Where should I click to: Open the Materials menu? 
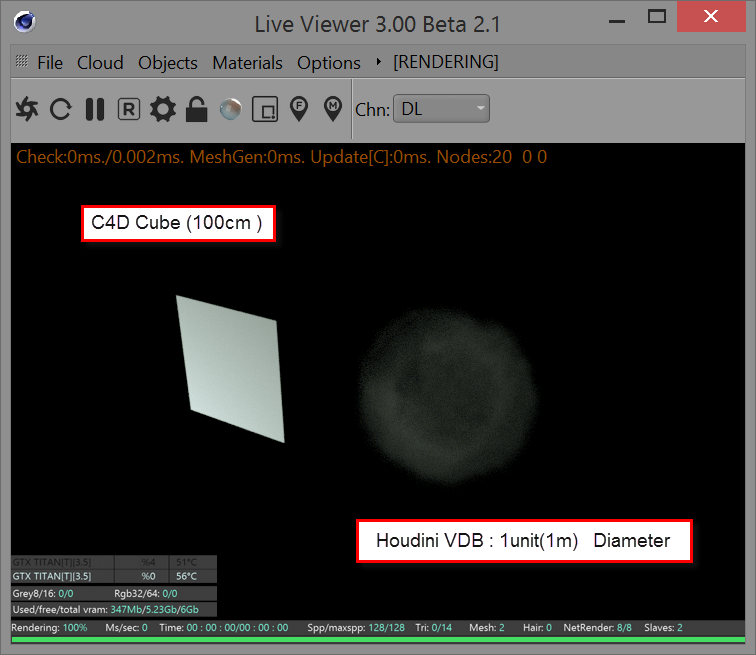[247, 63]
